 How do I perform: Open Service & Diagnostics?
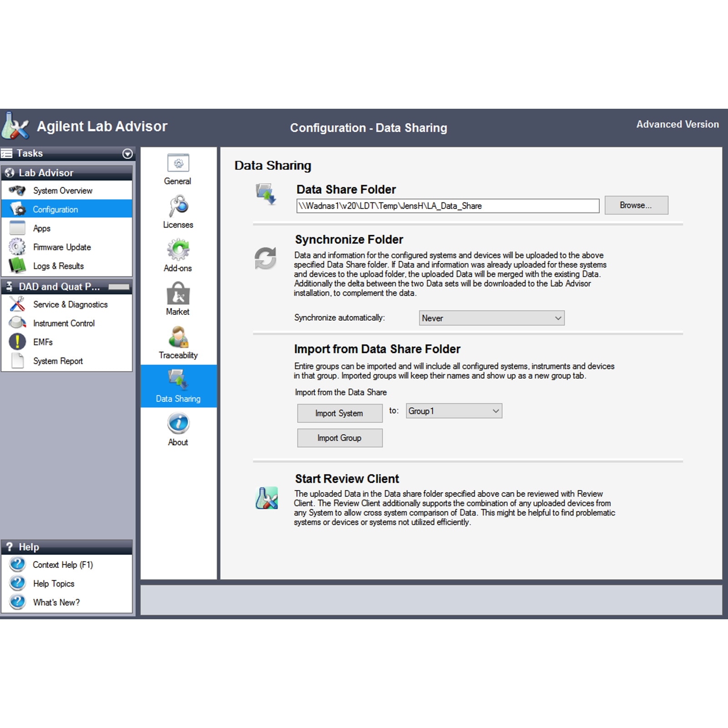coord(70,304)
